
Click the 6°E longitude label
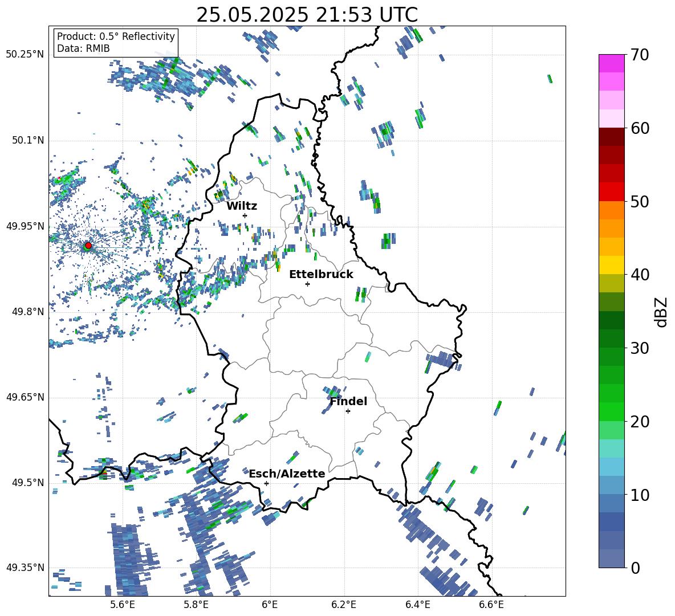[x=270, y=605]
